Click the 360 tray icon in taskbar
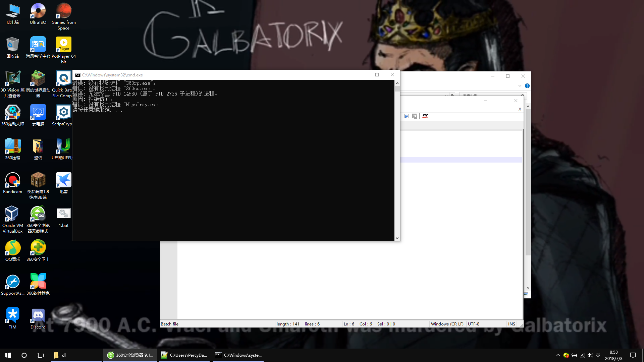Viewport: 644px width, 362px height. tap(566, 355)
